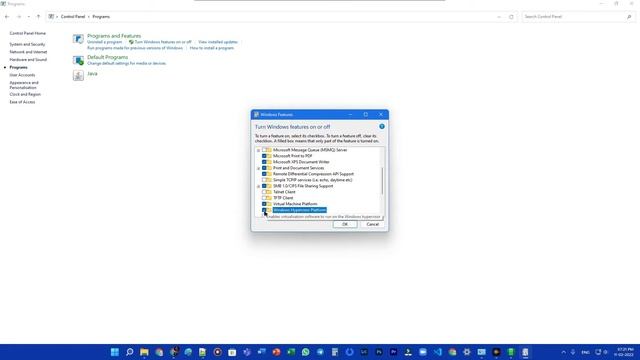
Task: Open the Zoom app on the taskbar
Action: 423,352
